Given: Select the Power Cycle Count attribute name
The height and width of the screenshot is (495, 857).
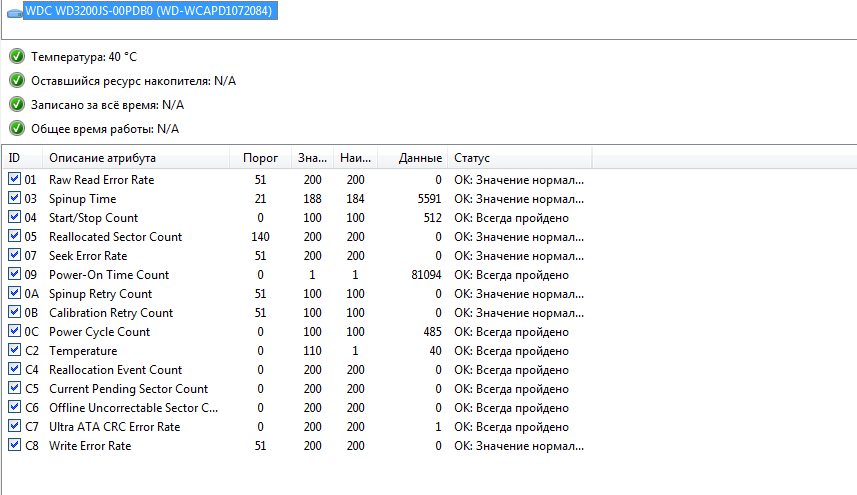Looking at the screenshot, I should click(99, 332).
